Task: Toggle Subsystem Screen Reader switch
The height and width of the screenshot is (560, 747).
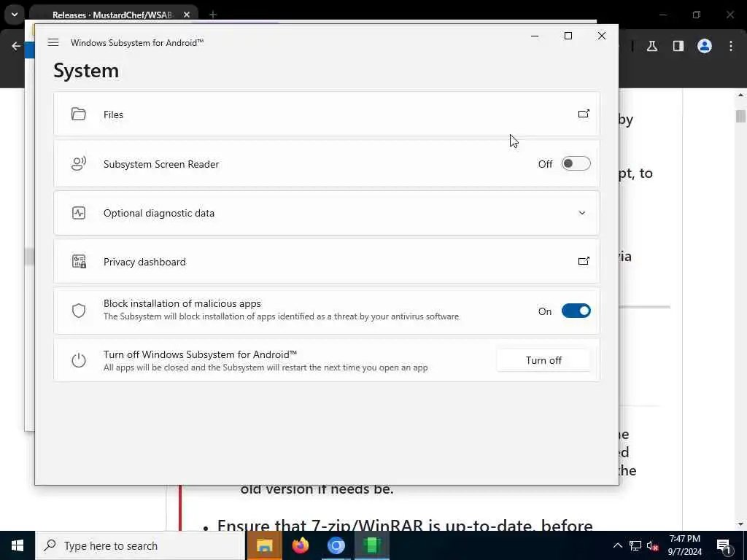Action: click(x=576, y=164)
